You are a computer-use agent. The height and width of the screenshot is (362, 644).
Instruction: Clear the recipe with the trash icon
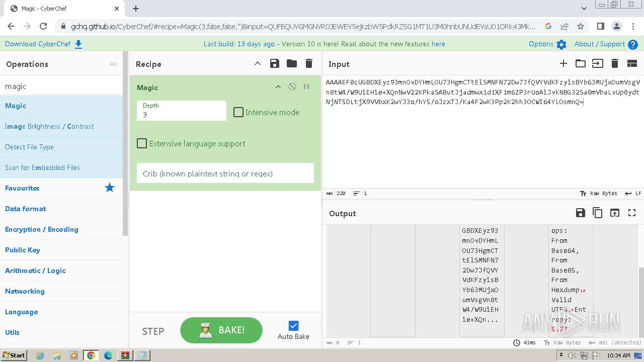309,63
